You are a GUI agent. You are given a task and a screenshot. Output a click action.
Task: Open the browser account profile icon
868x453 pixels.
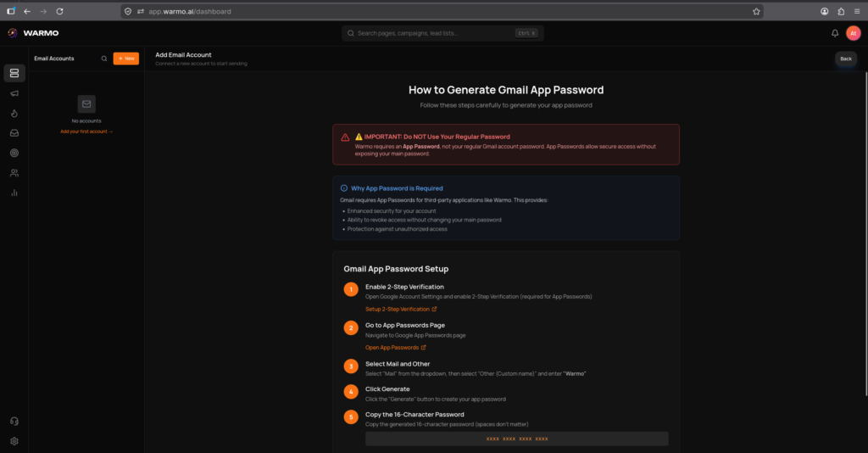pyautogui.click(x=824, y=11)
